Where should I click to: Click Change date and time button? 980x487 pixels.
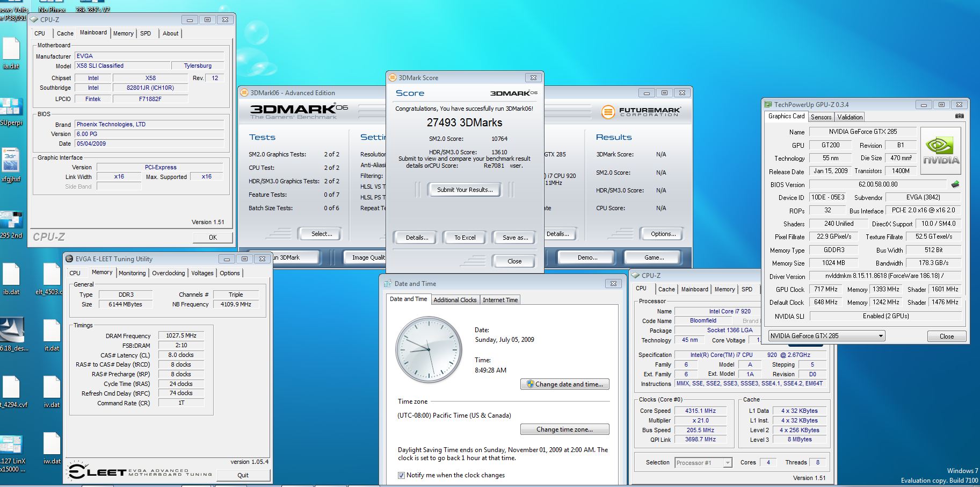tap(565, 384)
